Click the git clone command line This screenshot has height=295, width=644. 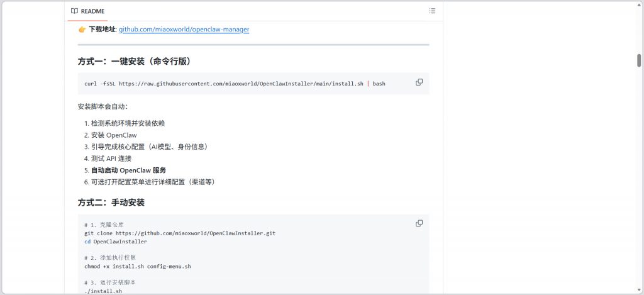pos(180,233)
